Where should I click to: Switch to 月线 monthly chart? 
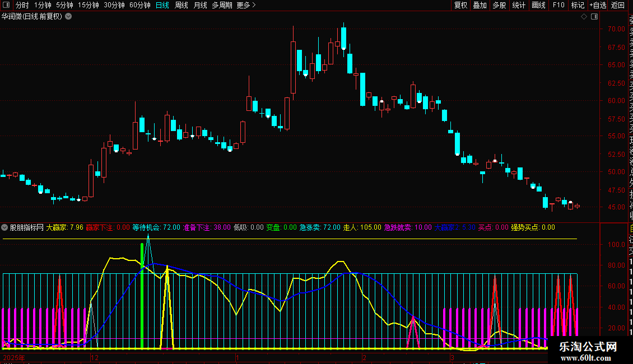[x=200, y=5]
